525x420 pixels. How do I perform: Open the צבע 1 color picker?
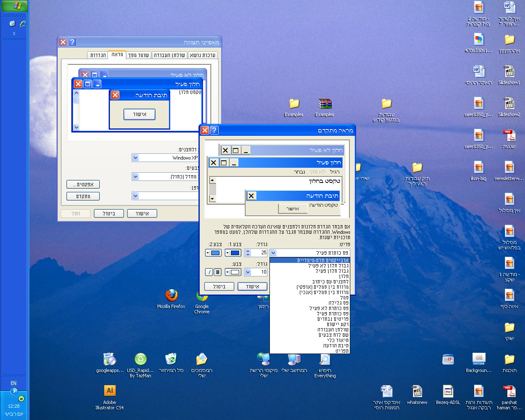[233, 253]
